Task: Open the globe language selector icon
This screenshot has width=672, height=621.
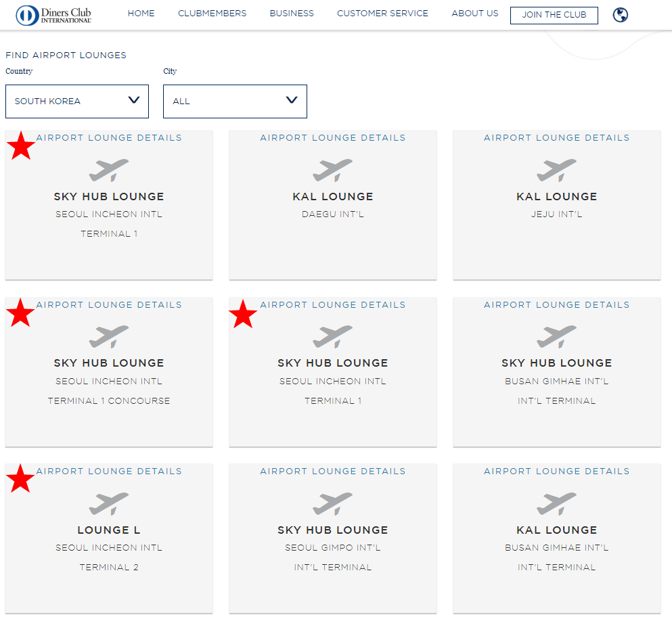Action: 620,15
